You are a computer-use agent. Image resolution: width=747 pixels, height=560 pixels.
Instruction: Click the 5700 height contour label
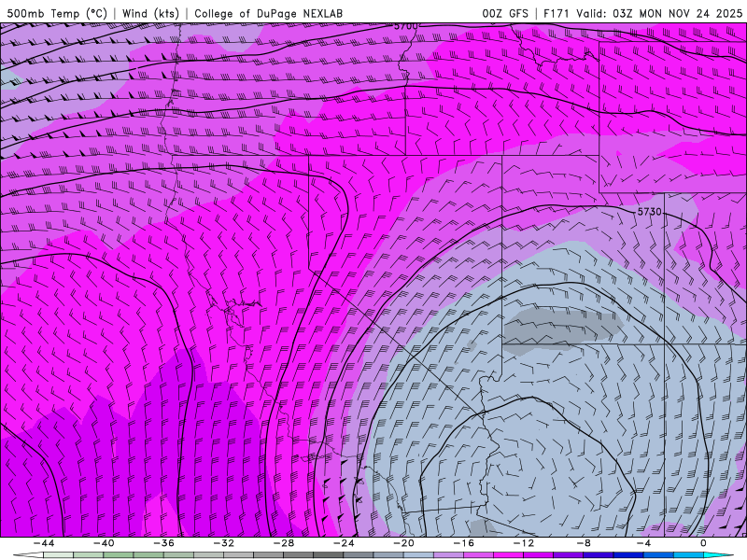pos(405,26)
